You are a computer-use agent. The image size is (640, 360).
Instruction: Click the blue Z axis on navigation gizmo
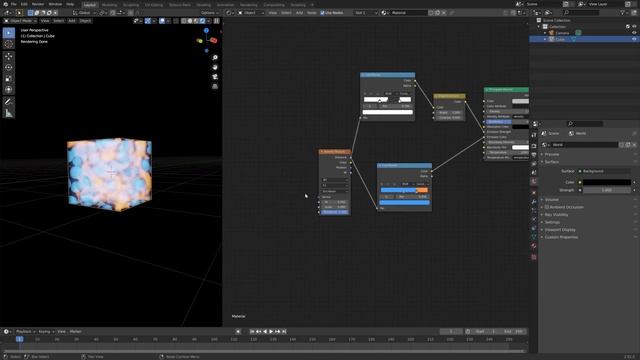click(206, 30)
